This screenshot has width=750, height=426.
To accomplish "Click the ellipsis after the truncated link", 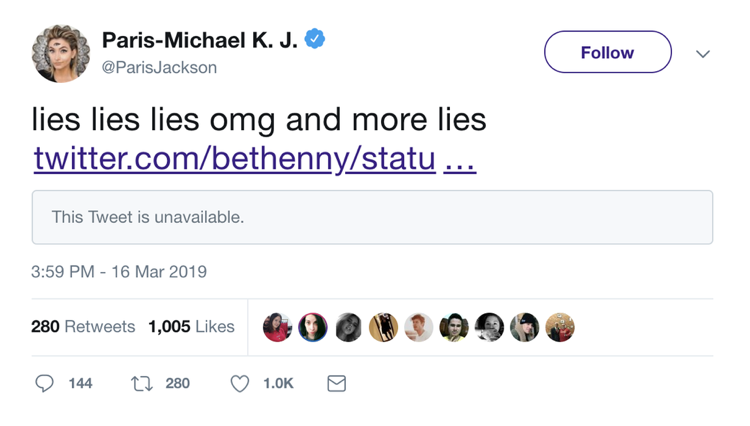I will 459,158.
